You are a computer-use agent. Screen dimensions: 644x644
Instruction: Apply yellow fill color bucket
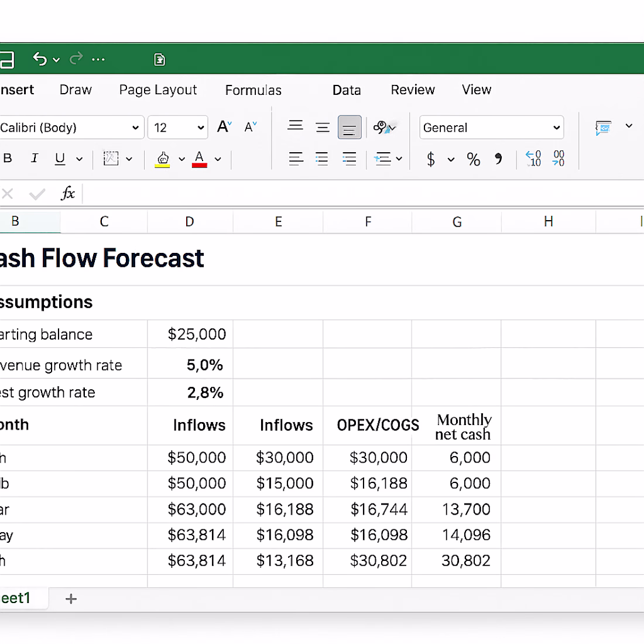click(x=163, y=159)
